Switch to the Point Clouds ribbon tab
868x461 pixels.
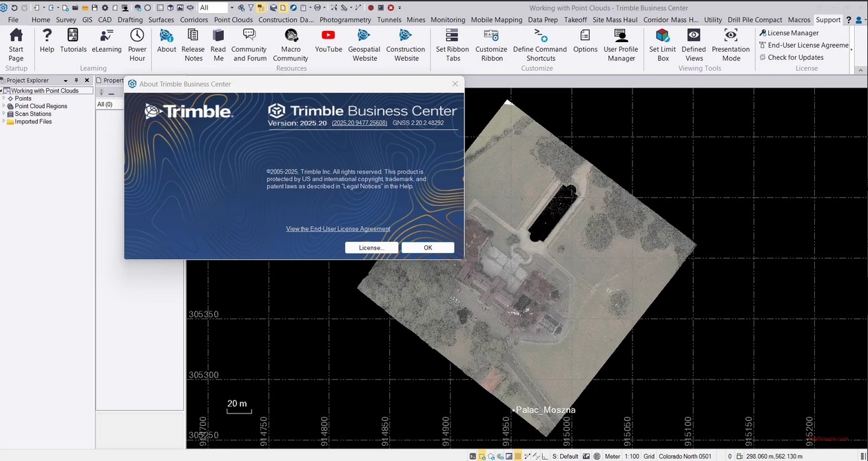[233, 19]
